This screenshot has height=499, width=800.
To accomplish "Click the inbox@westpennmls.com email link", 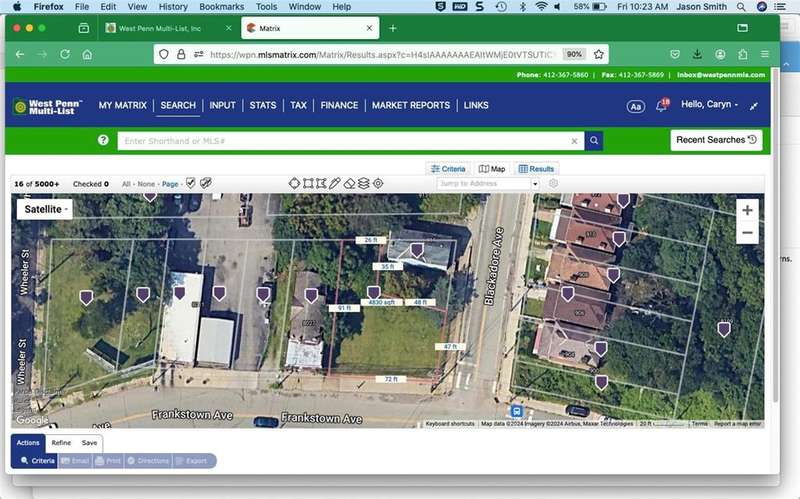I will (720, 75).
